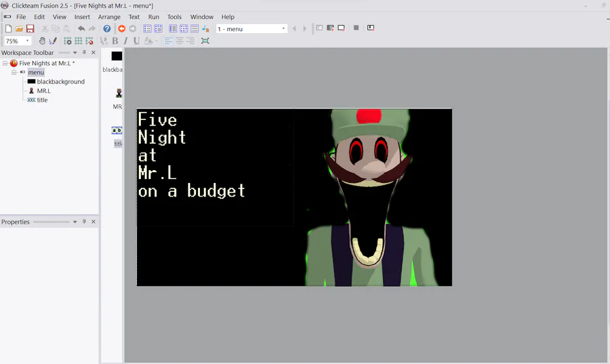The width and height of the screenshot is (610, 364).
Task: Click the Previous Frame arrow
Action: coord(294,28)
